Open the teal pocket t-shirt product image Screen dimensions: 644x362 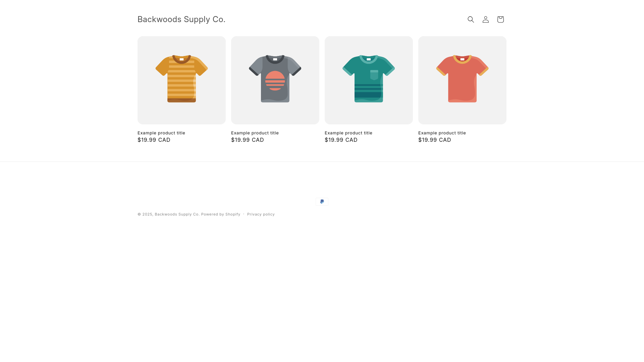coord(369,80)
